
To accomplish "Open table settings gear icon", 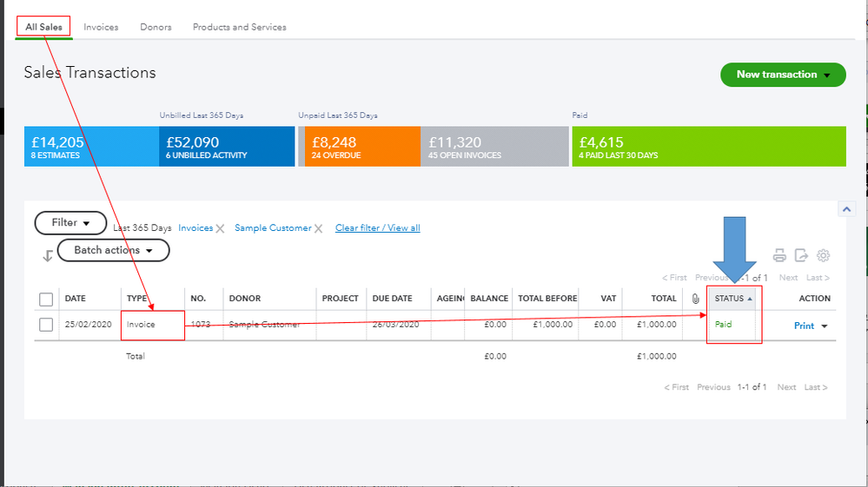I will tap(824, 255).
